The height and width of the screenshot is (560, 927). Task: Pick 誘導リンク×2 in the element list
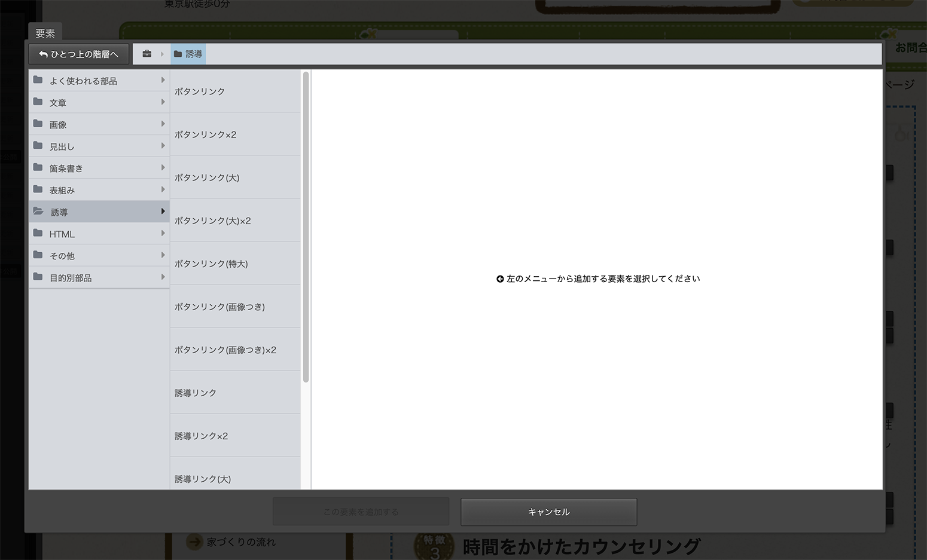pyautogui.click(x=201, y=436)
